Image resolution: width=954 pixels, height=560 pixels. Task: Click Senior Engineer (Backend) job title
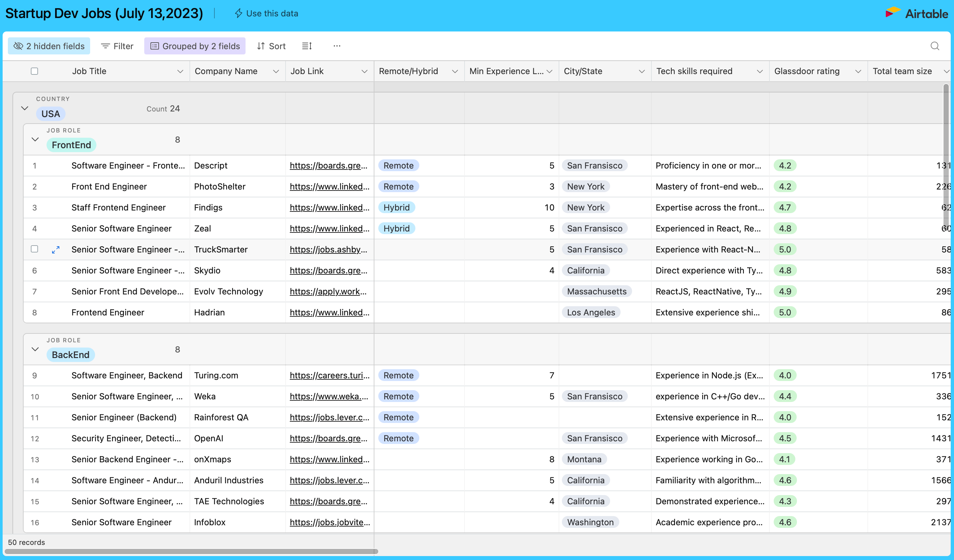tap(124, 417)
